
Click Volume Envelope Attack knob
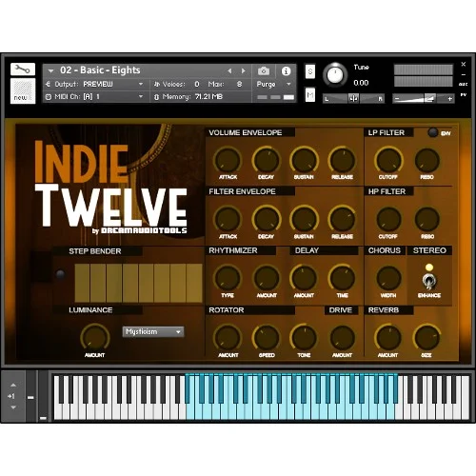click(x=228, y=160)
